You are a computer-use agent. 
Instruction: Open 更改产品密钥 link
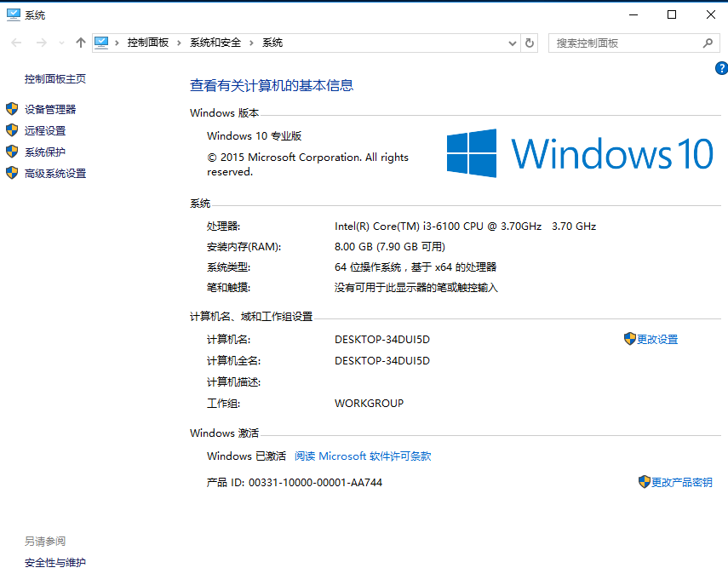point(681,483)
